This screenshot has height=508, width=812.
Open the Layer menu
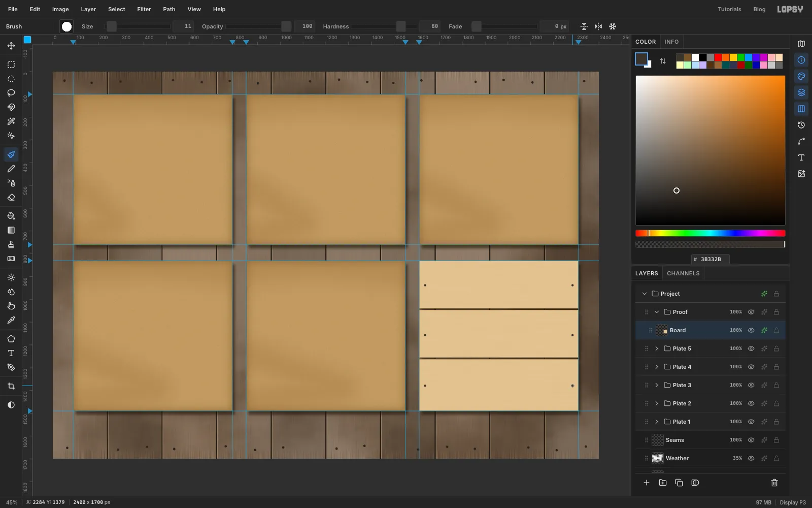[x=88, y=9]
